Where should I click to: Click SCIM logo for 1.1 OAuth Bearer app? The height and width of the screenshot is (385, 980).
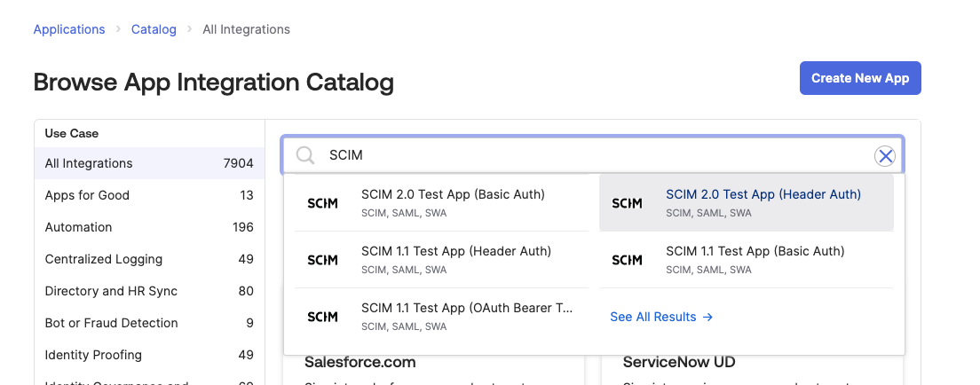pyautogui.click(x=322, y=317)
